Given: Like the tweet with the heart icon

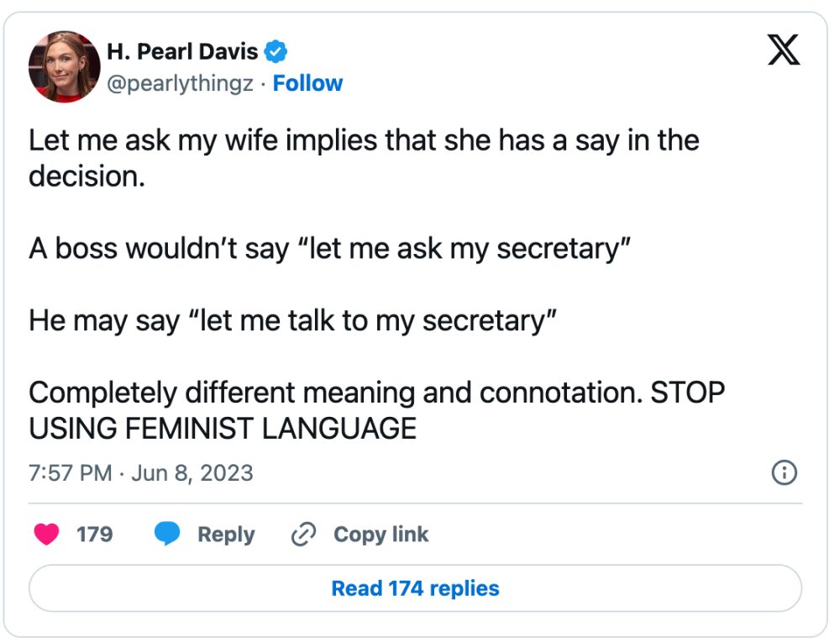Looking at the screenshot, I should click(x=46, y=535).
